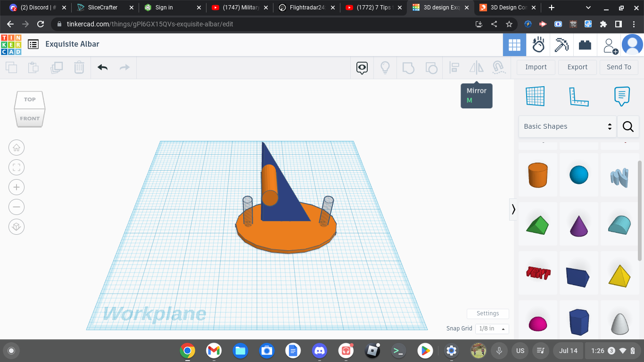Select the Ruler tool
The image size is (644, 362).
pyautogui.click(x=579, y=97)
